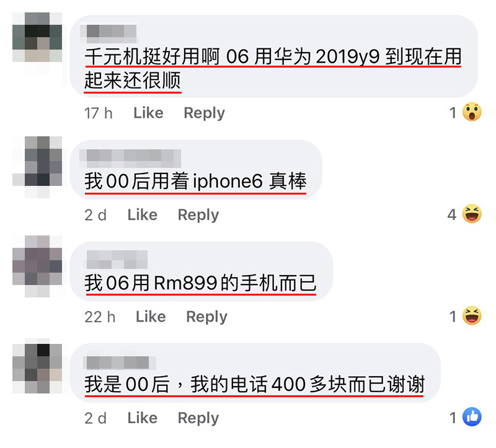Viewport: 496px width, 448px height.
Task: Click the blue thumbs-up reaction icon
Action: click(472, 417)
